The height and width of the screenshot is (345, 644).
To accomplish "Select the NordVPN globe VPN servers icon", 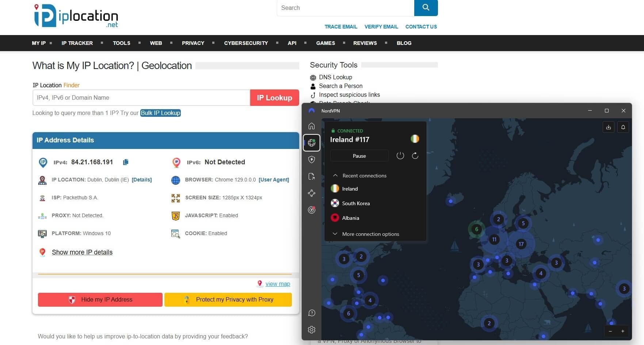I will click(312, 143).
